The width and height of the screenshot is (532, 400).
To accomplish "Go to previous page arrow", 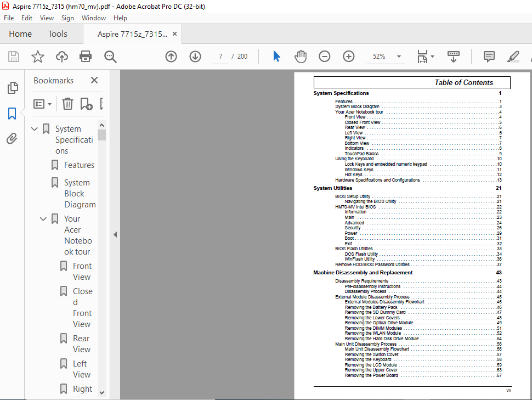I will 171,57.
